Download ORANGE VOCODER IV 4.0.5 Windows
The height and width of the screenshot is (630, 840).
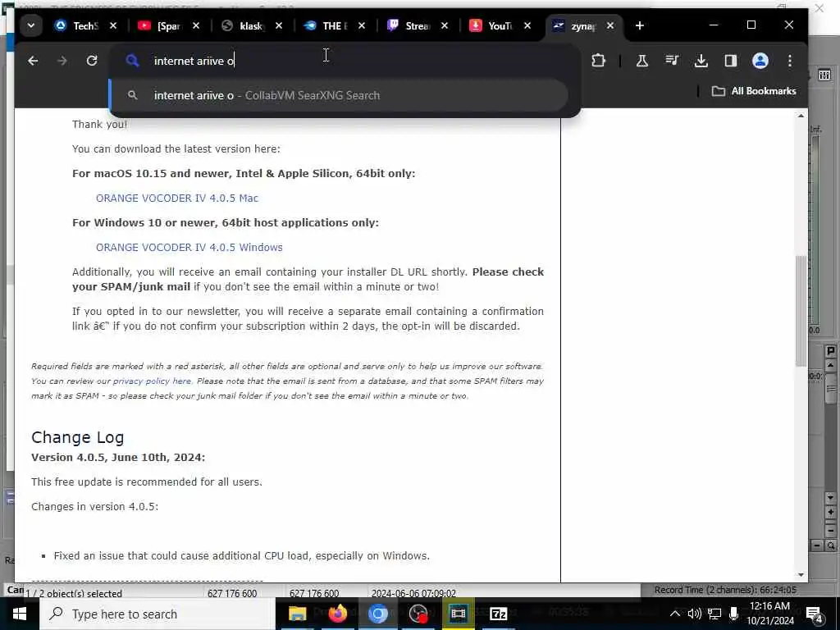[x=189, y=248]
